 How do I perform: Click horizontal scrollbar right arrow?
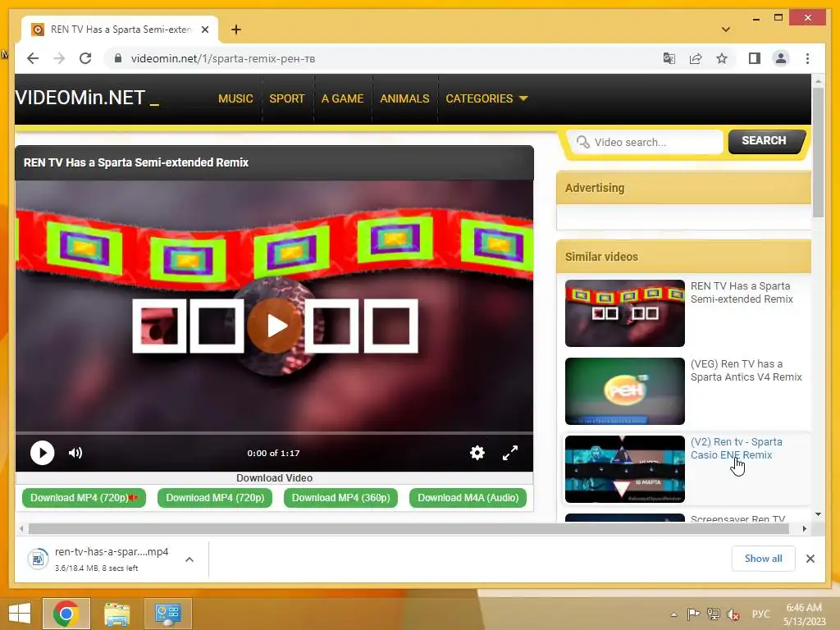click(x=804, y=529)
